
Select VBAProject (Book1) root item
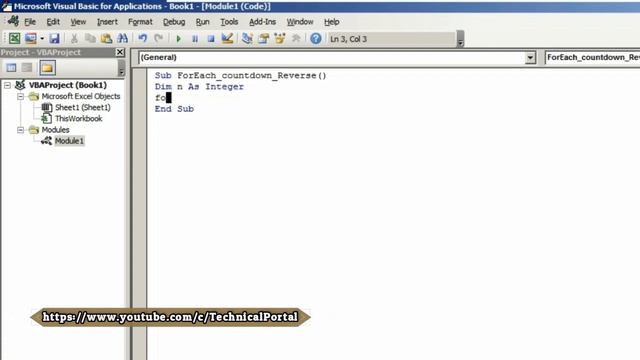point(68,85)
